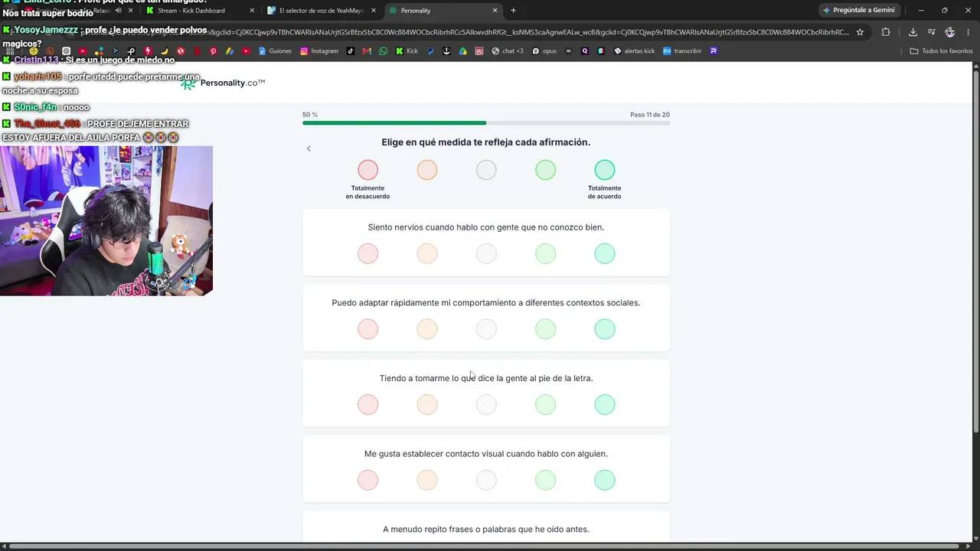Open Todos los favoritos folder
This screenshot has height=551, width=980.
pos(941,51)
